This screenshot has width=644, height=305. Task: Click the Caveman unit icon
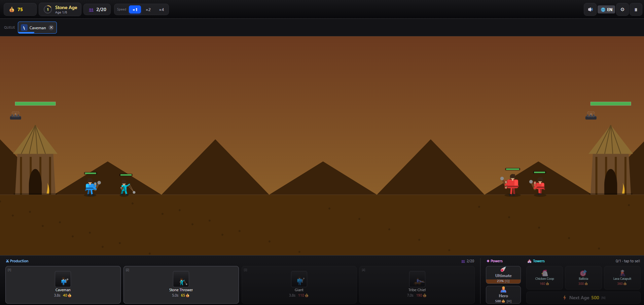pyautogui.click(x=63, y=279)
